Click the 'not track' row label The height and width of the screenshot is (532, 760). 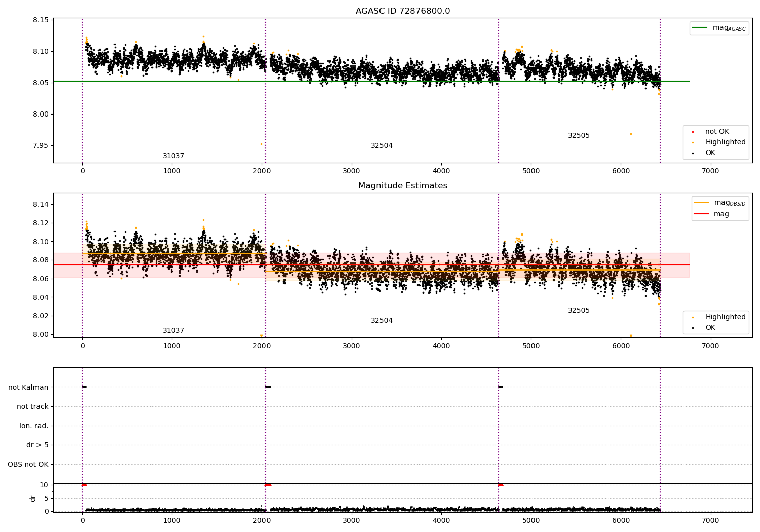click(x=32, y=407)
